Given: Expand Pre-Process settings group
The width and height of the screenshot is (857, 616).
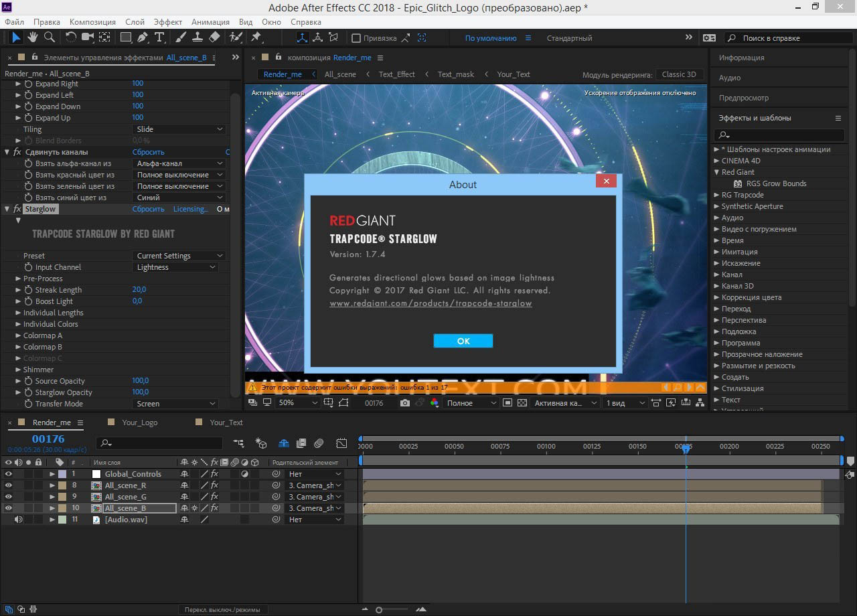Looking at the screenshot, I should tap(18, 279).
